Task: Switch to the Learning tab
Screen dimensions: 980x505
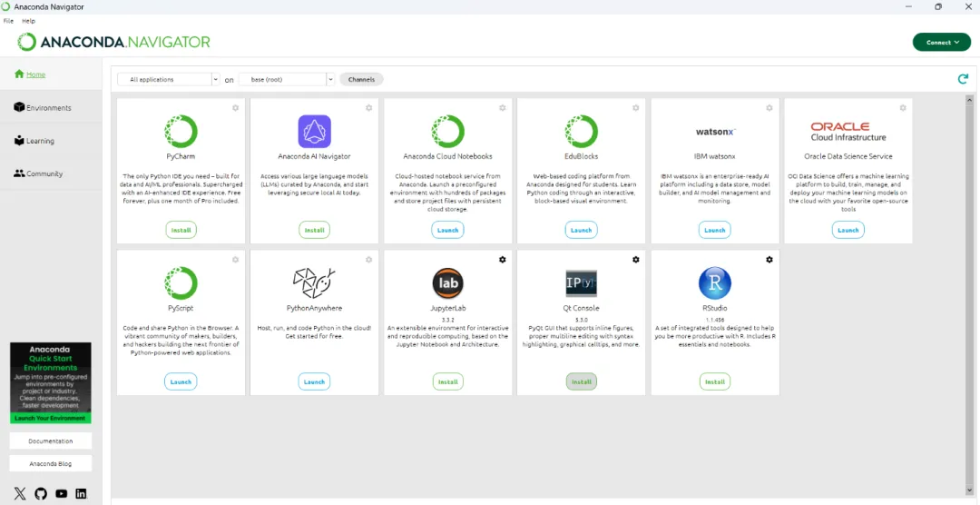Action: click(x=51, y=141)
